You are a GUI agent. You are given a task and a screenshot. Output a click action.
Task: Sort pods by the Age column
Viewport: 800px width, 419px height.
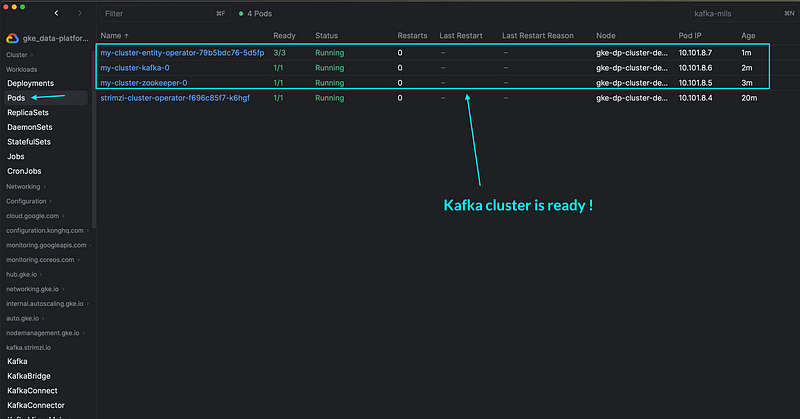(747, 35)
